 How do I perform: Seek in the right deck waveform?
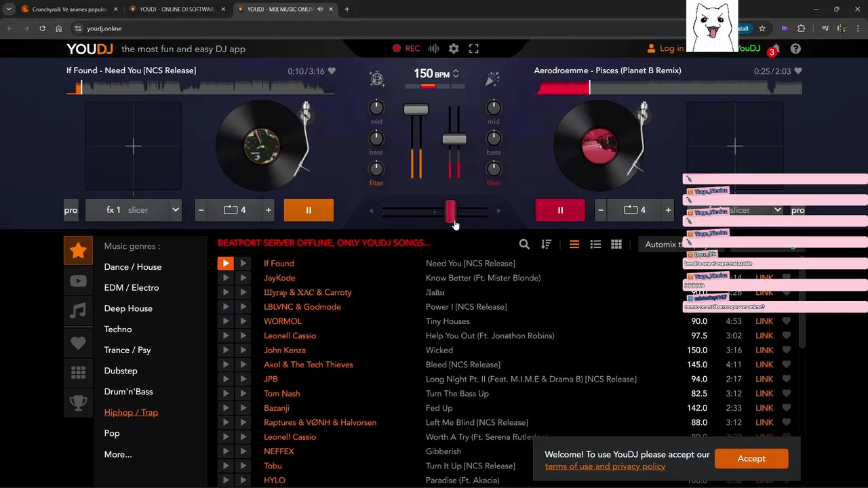pos(669,87)
